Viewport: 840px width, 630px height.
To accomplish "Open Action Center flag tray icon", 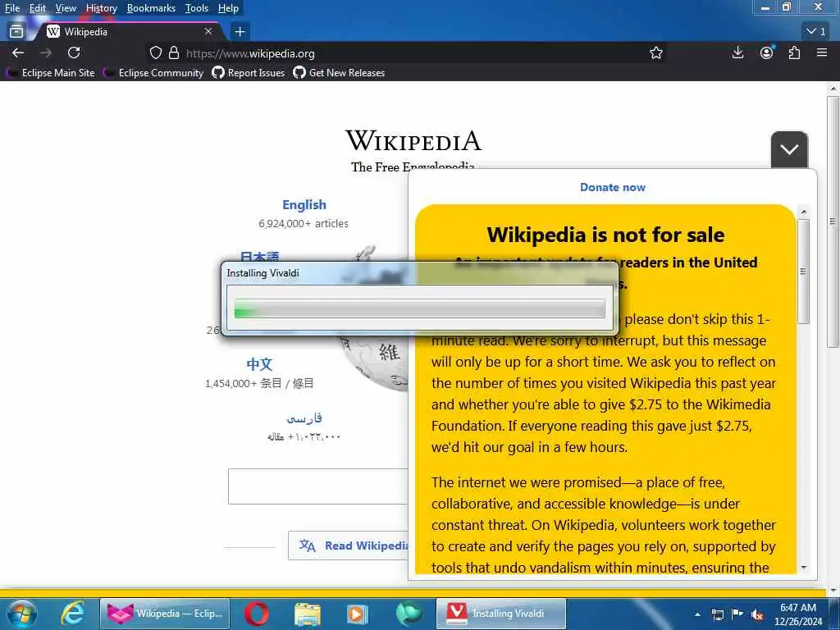I will click(x=737, y=614).
